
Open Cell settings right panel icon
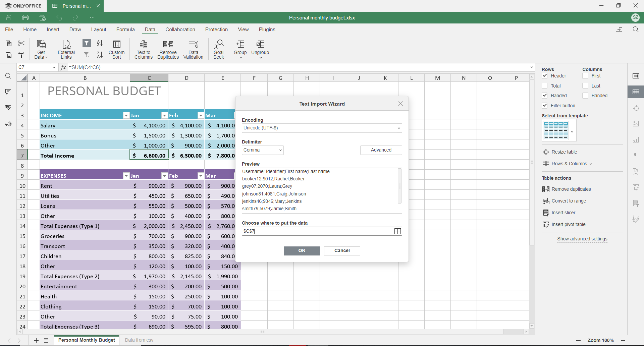636,76
